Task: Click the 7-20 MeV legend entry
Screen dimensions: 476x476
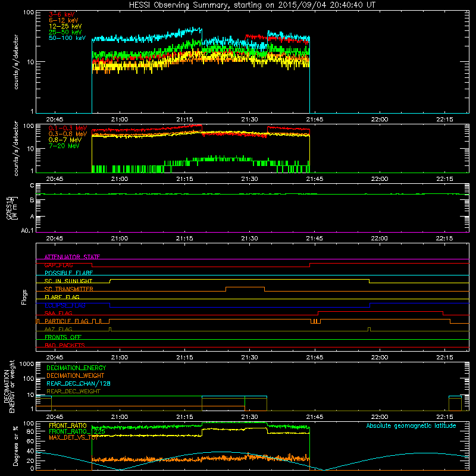Action: (64, 146)
